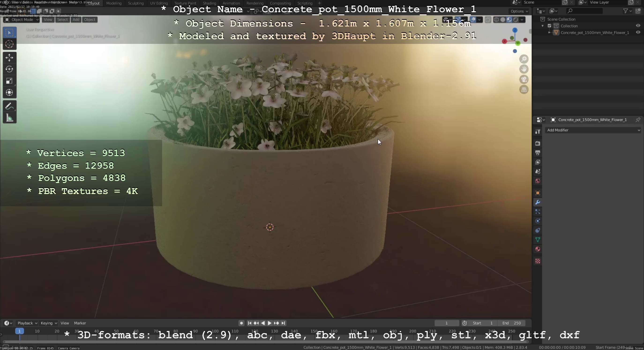
Task: Open the View Layer properties tab
Action: point(538,162)
